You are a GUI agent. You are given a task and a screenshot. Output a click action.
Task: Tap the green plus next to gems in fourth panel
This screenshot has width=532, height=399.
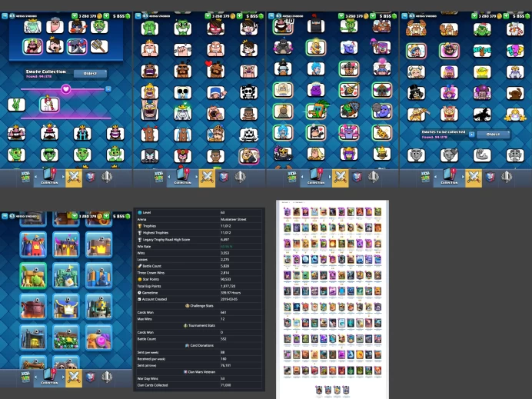pyautogui.click(x=506, y=16)
